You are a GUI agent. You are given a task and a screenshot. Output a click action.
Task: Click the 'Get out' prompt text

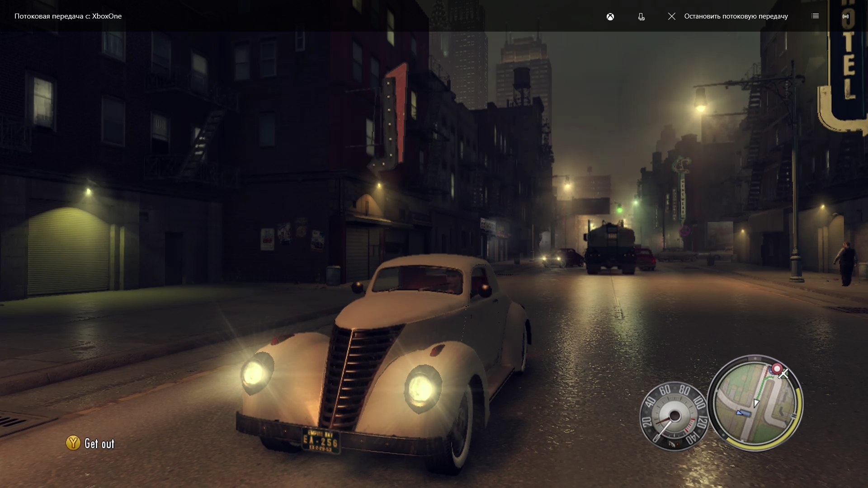point(99,444)
